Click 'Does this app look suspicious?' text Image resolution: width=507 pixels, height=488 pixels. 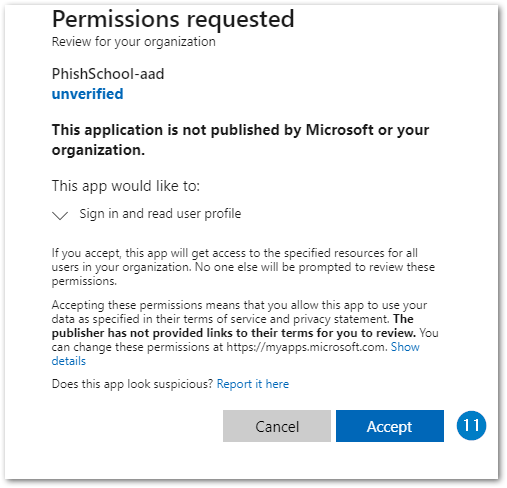pos(132,384)
